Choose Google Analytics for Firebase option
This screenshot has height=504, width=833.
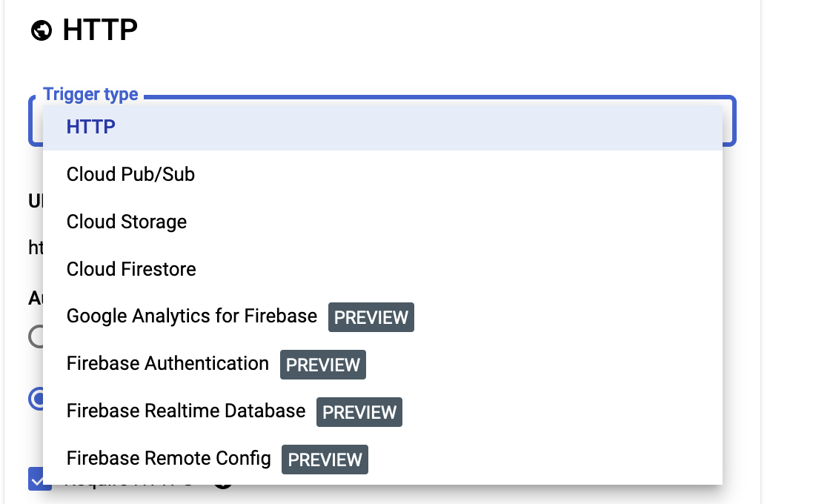[x=382, y=316]
